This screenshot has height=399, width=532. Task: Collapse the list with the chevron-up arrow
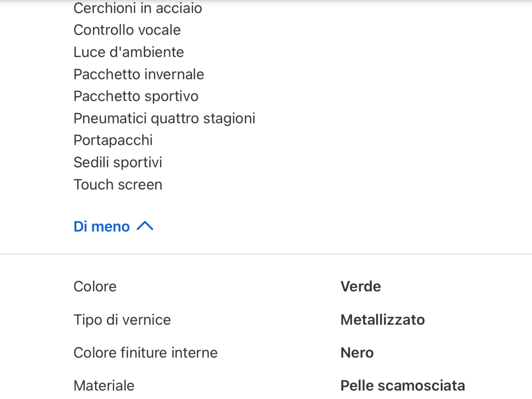pyautogui.click(x=145, y=226)
